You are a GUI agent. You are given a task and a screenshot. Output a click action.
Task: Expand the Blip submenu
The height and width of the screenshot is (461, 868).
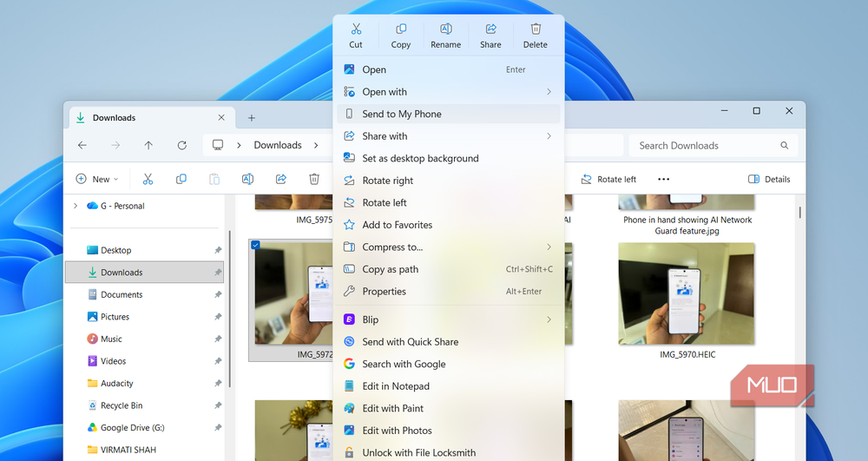coord(449,319)
